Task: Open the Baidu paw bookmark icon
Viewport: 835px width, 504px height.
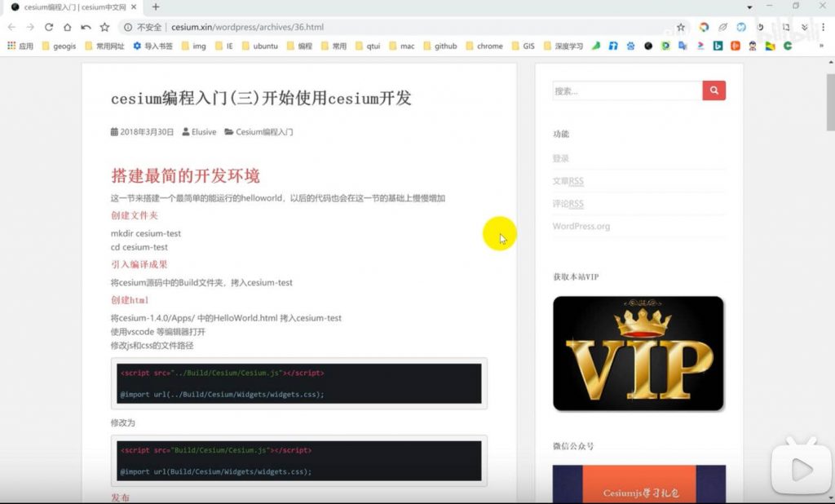Action: click(630, 46)
